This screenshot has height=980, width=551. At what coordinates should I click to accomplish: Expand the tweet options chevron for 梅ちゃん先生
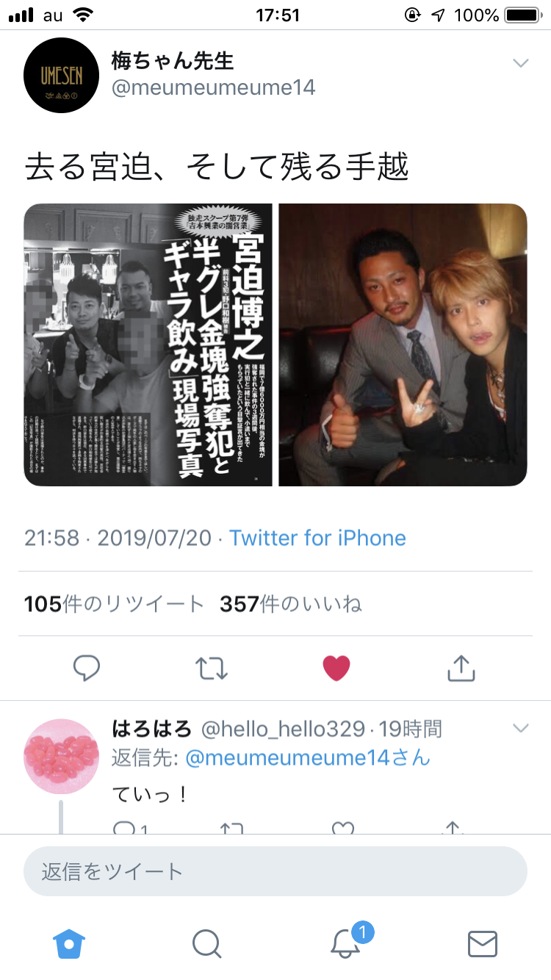pos(520,63)
